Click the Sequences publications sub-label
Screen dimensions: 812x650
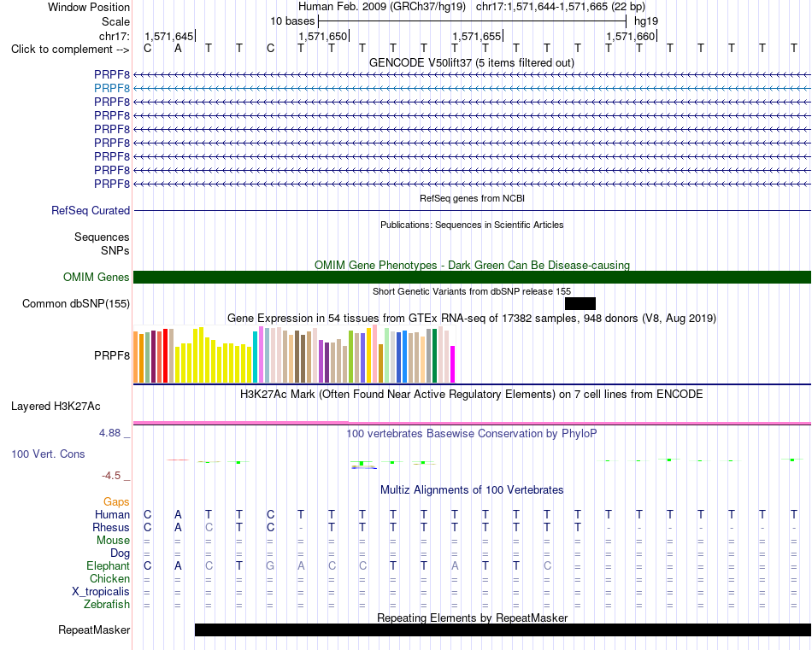click(102, 237)
